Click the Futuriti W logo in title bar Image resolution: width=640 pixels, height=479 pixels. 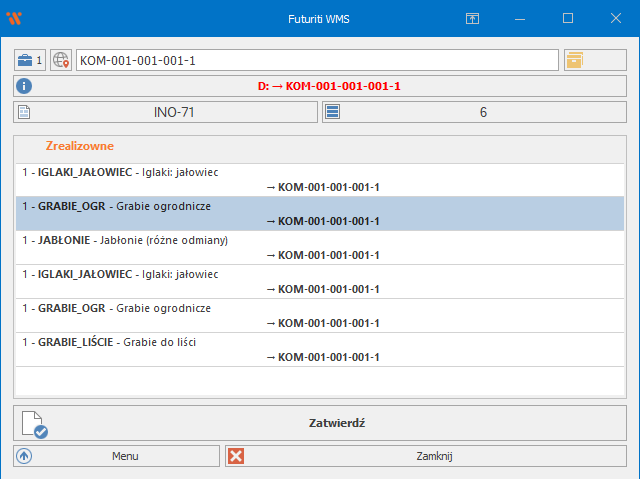[x=14, y=18]
